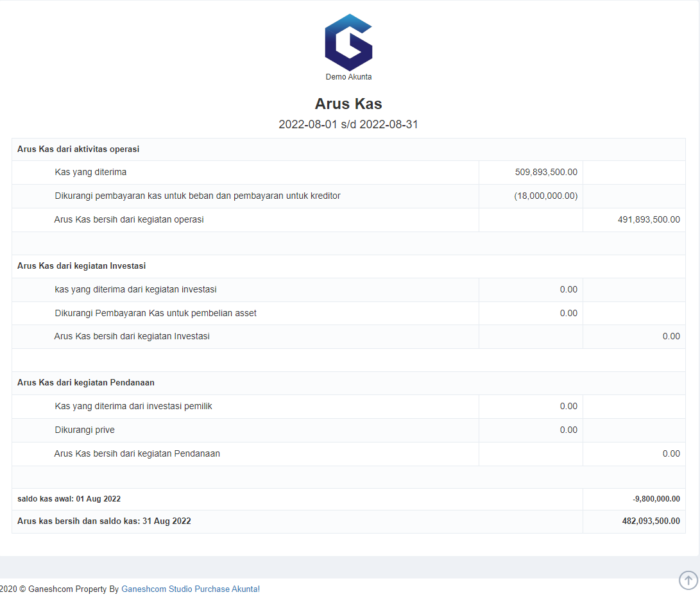Select the Arus Kas report title
This screenshot has height=599, width=700.
point(348,103)
